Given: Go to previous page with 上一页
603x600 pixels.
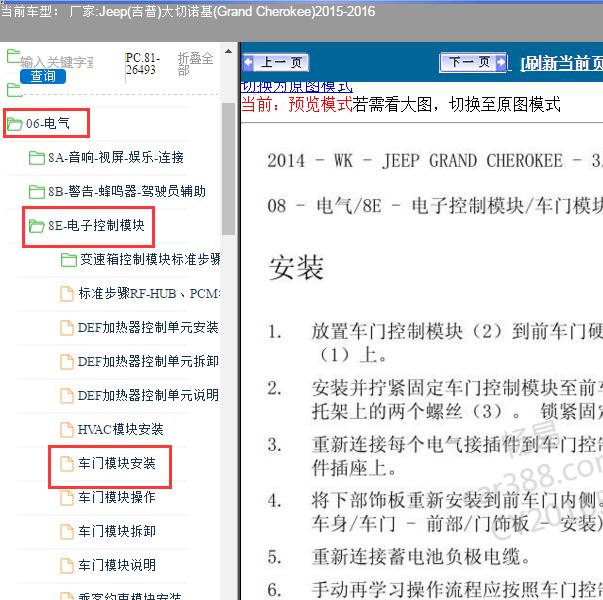Looking at the screenshot, I should tap(276, 62).
